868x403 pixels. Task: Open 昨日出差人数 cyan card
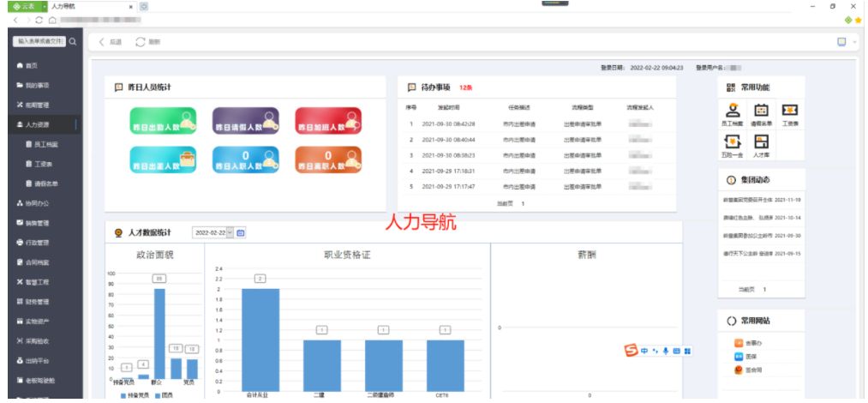point(163,159)
